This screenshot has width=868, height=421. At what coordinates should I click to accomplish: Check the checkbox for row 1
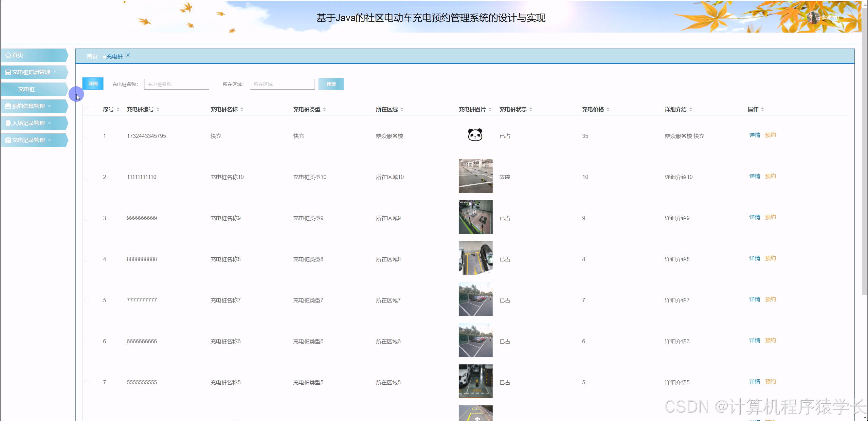[x=87, y=136]
